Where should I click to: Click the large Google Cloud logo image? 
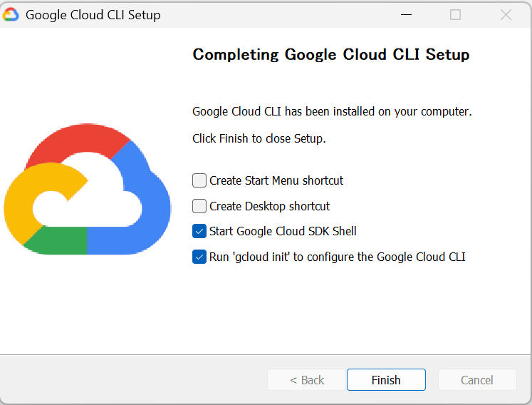click(x=88, y=189)
